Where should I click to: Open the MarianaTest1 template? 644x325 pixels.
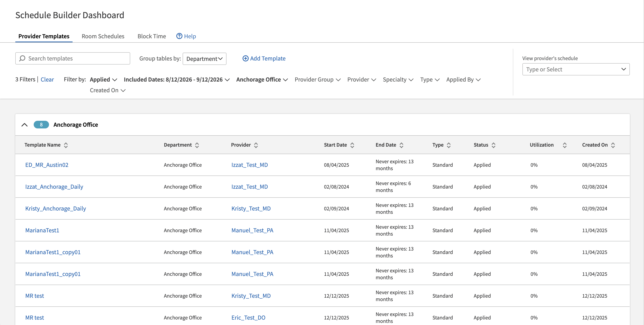[x=42, y=230]
